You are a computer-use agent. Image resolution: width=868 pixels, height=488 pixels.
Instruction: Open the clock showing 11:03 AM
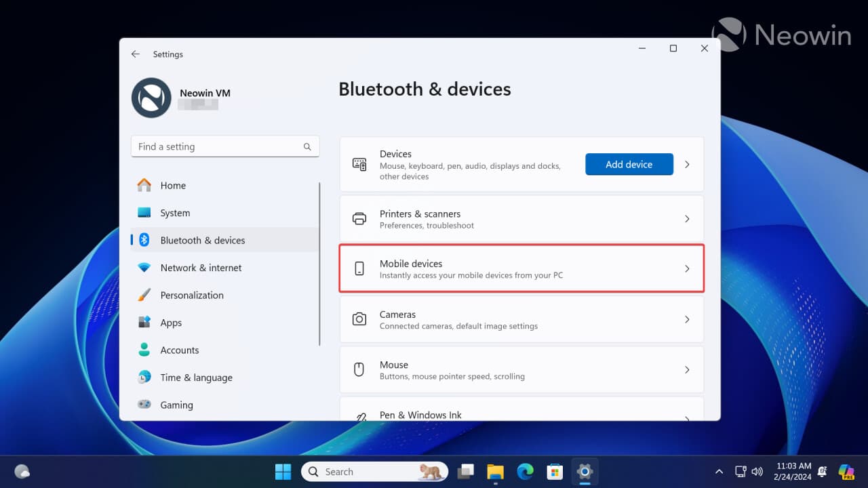coord(793,471)
